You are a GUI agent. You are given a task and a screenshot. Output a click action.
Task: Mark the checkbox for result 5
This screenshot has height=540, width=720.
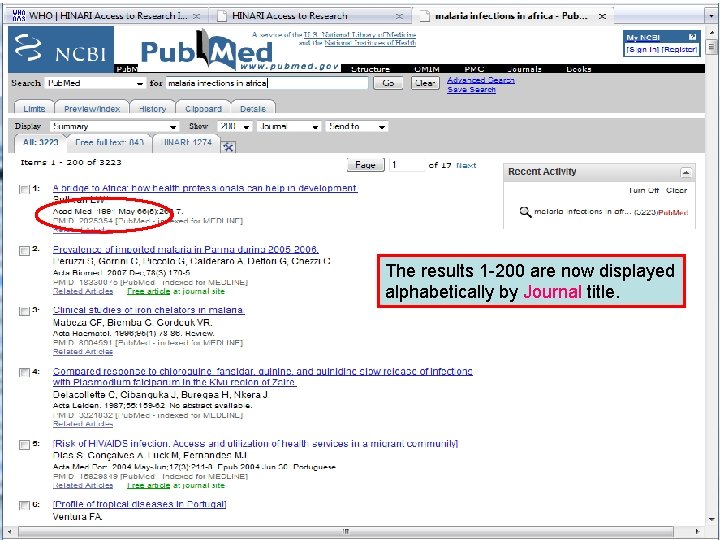[x=24, y=444]
